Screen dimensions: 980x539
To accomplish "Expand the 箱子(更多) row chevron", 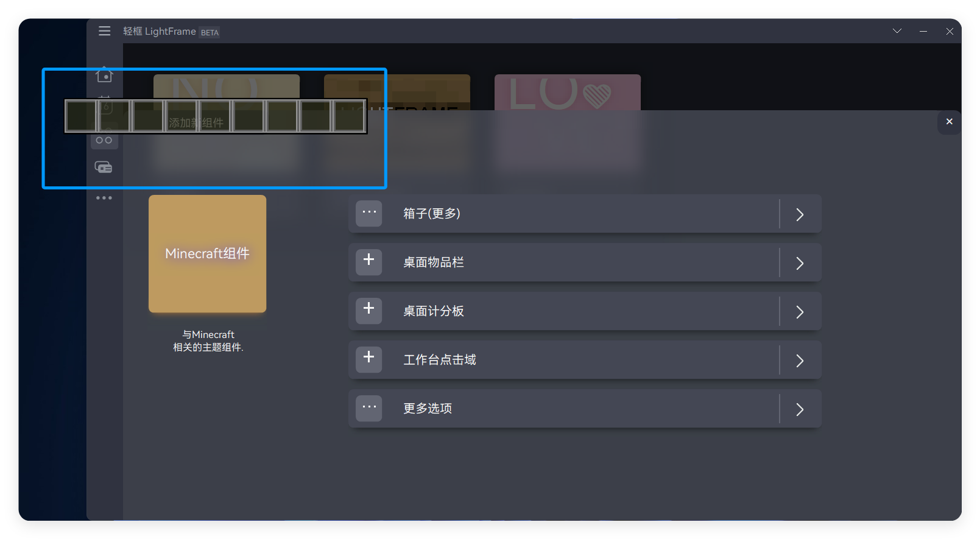I will [800, 214].
